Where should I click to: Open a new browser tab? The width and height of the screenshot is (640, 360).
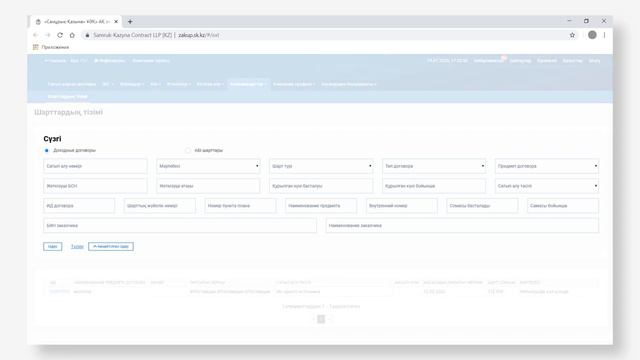(130, 22)
